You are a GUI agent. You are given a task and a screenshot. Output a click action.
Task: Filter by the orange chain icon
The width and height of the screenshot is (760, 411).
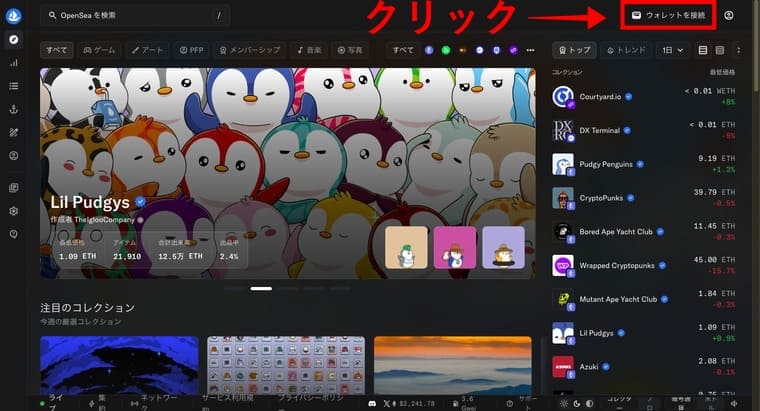(x=463, y=50)
